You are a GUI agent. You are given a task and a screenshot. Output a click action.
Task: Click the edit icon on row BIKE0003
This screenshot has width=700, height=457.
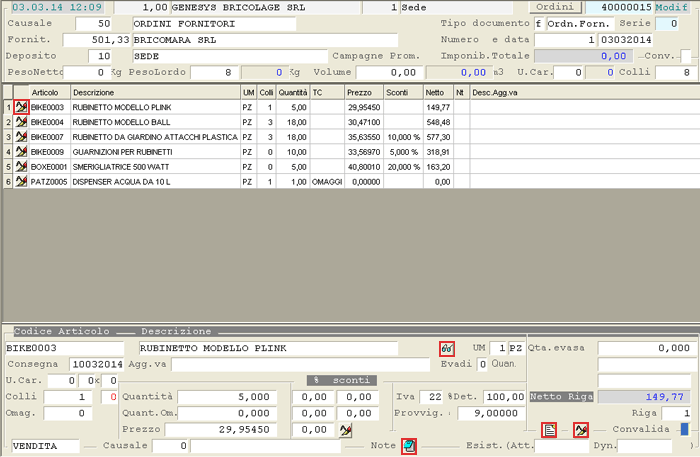pyautogui.click(x=21, y=107)
